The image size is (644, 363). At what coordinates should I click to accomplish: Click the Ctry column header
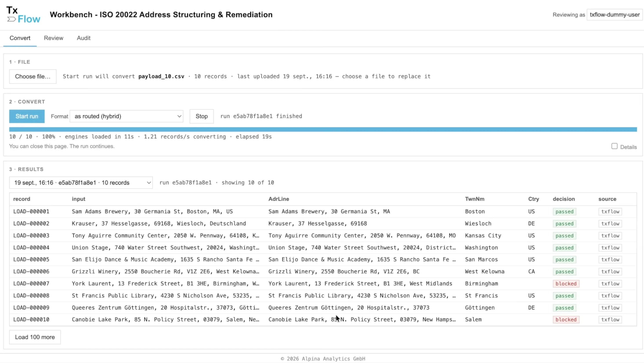point(534,199)
